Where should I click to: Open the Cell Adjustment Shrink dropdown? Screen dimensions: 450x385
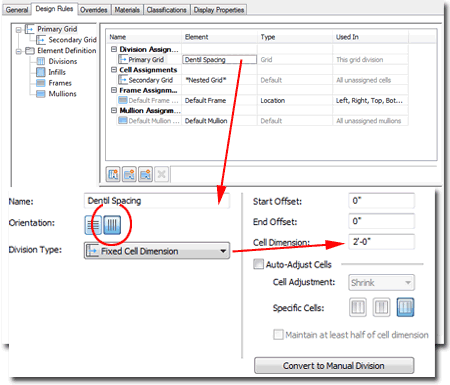pyautogui.click(x=381, y=283)
